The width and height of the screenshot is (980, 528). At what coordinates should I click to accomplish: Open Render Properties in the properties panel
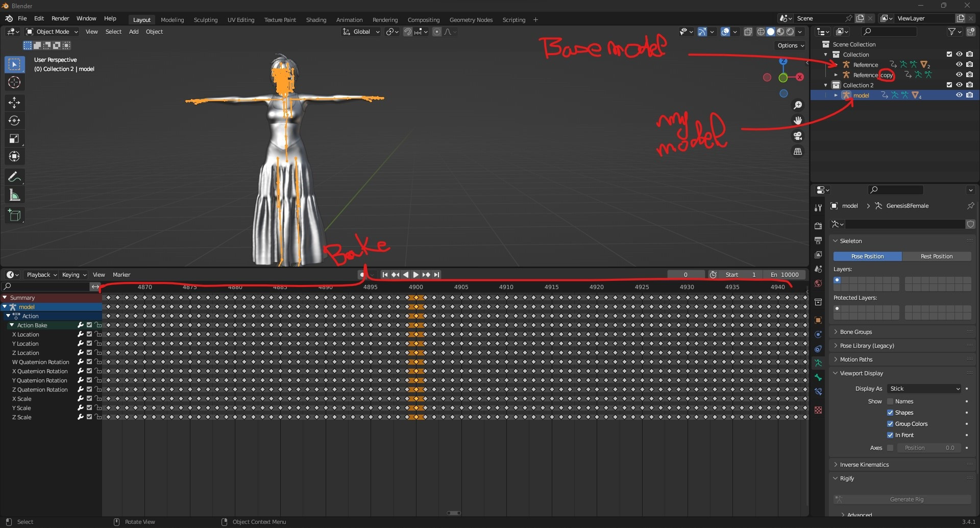pyautogui.click(x=818, y=225)
